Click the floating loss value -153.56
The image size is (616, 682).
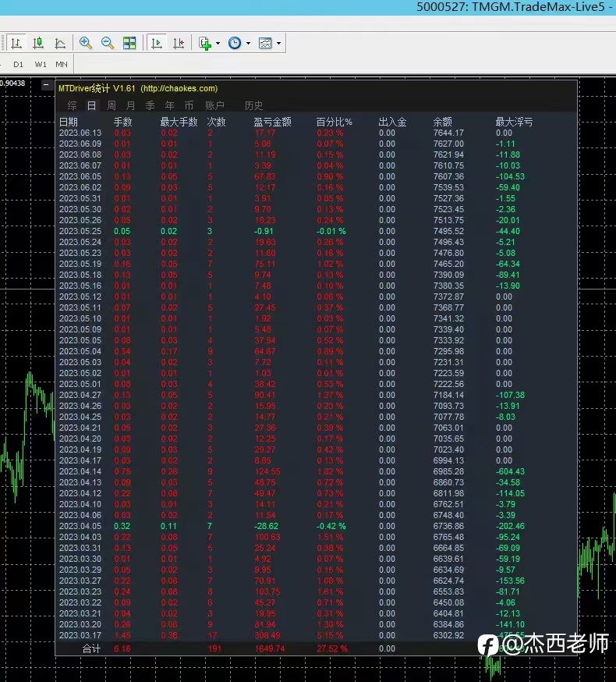510,581
